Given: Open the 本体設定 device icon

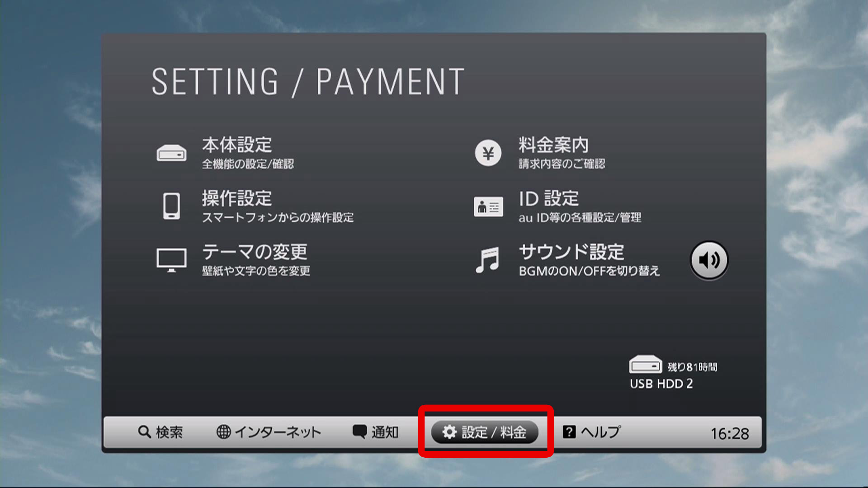Looking at the screenshot, I should click(171, 153).
